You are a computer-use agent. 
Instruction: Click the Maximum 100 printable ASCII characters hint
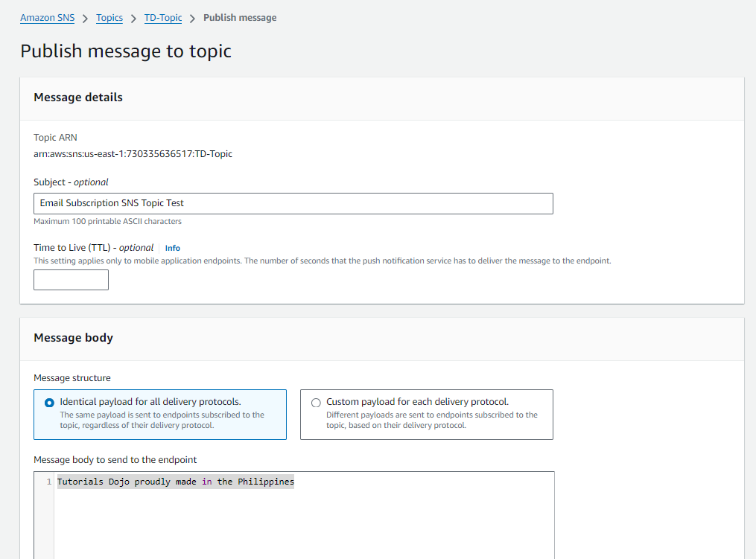[x=107, y=221]
